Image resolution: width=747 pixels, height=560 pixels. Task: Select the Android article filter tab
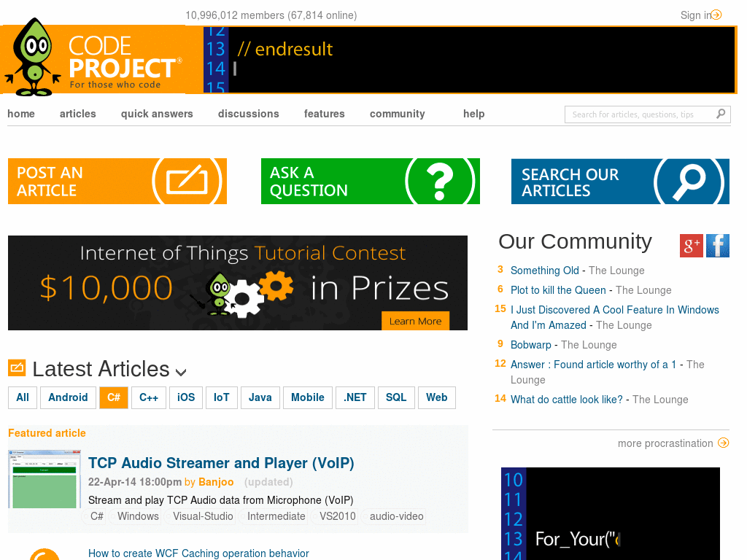tap(68, 397)
